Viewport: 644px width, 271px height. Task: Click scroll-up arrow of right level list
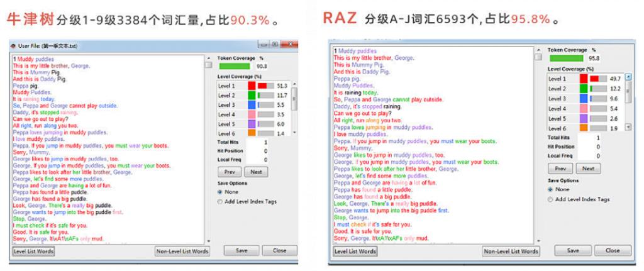pos(628,77)
